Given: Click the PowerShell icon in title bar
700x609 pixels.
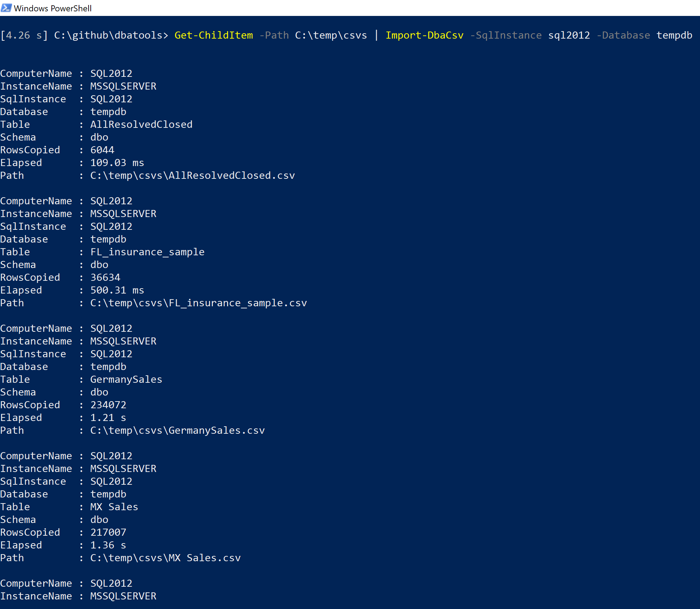Looking at the screenshot, I should pyautogui.click(x=6, y=8).
